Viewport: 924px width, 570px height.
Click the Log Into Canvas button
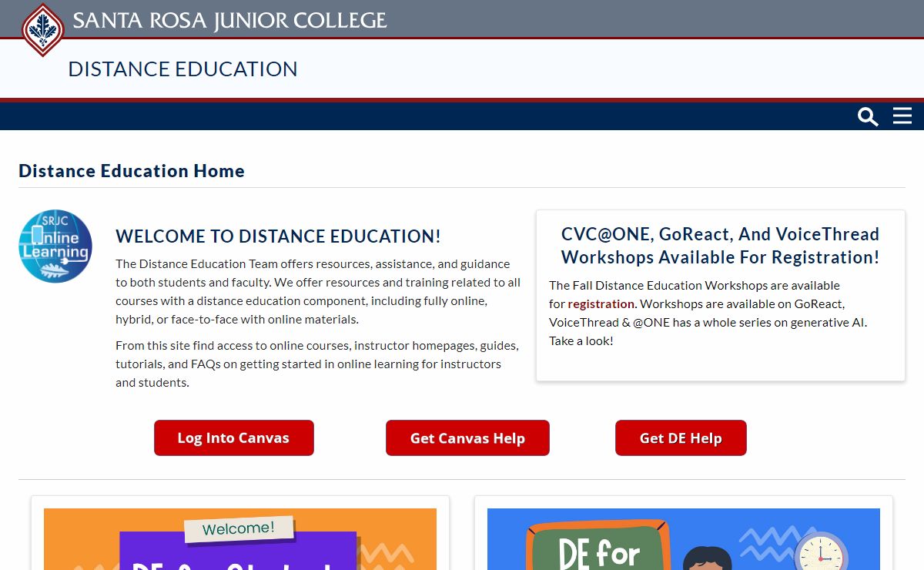(234, 438)
